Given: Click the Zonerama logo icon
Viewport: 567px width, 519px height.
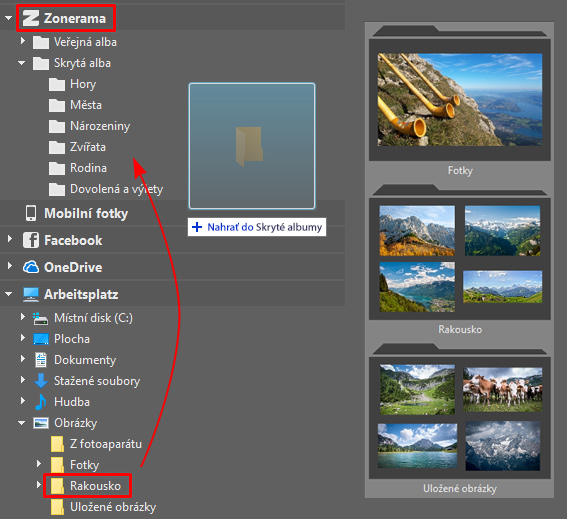Looking at the screenshot, I should (31, 18).
